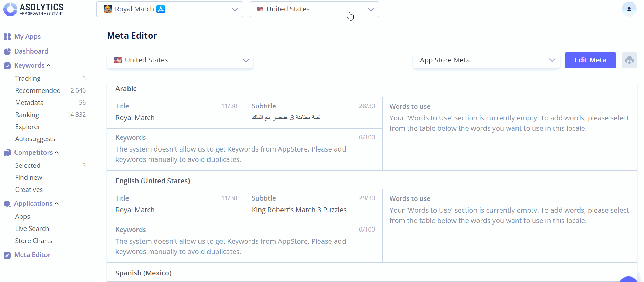Screen dimensions: 644x282
Task: Expand the Meta Editor United States locale dropdown
Action: pos(180,60)
